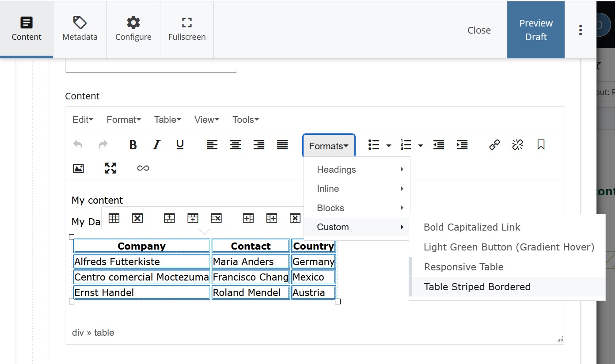Align text to the right
This screenshot has height=364, width=615.
click(259, 145)
